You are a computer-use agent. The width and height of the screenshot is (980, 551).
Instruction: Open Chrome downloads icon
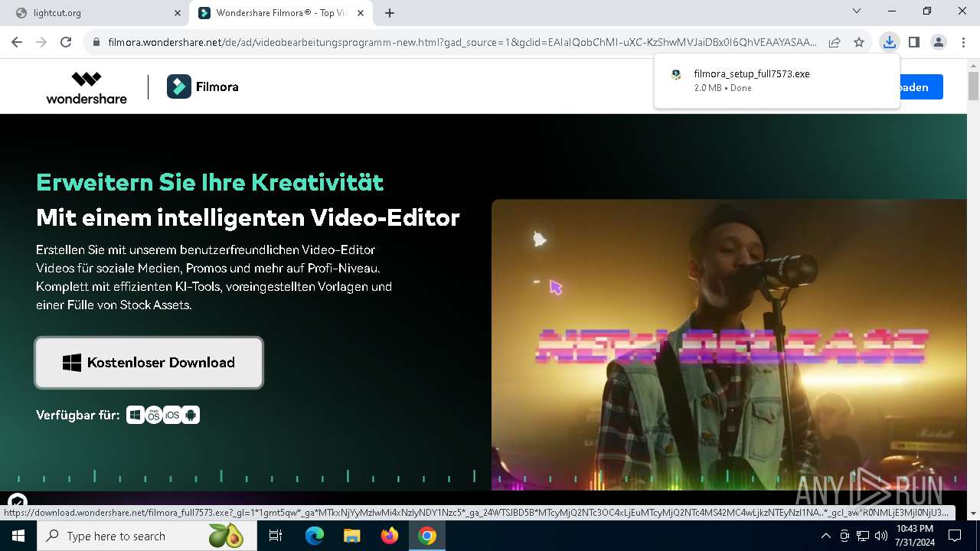click(x=889, y=42)
